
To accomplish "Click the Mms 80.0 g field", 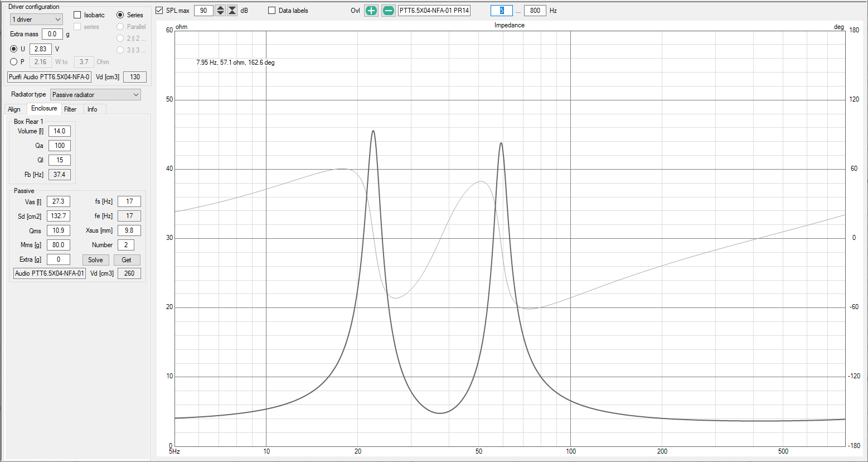I will pos(59,245).
